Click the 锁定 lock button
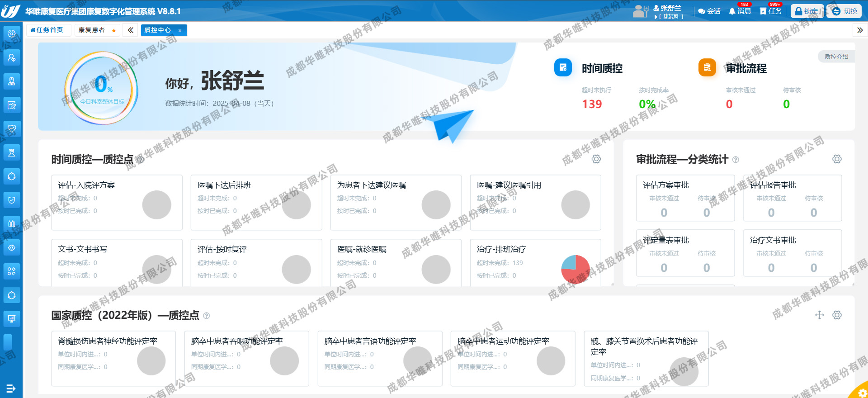The height and width of the screenshot is (398, 868). click(807, 11)
